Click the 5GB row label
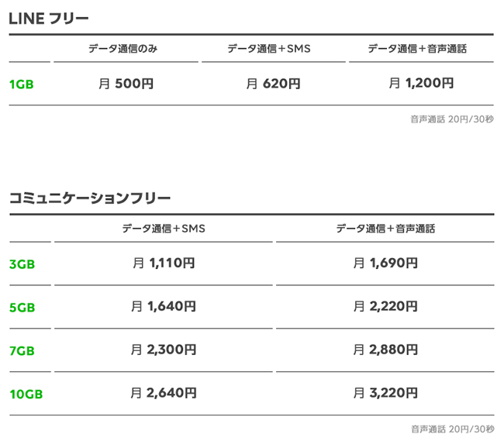This screenshot has width=504, height=441. click(x=22, y=308)
